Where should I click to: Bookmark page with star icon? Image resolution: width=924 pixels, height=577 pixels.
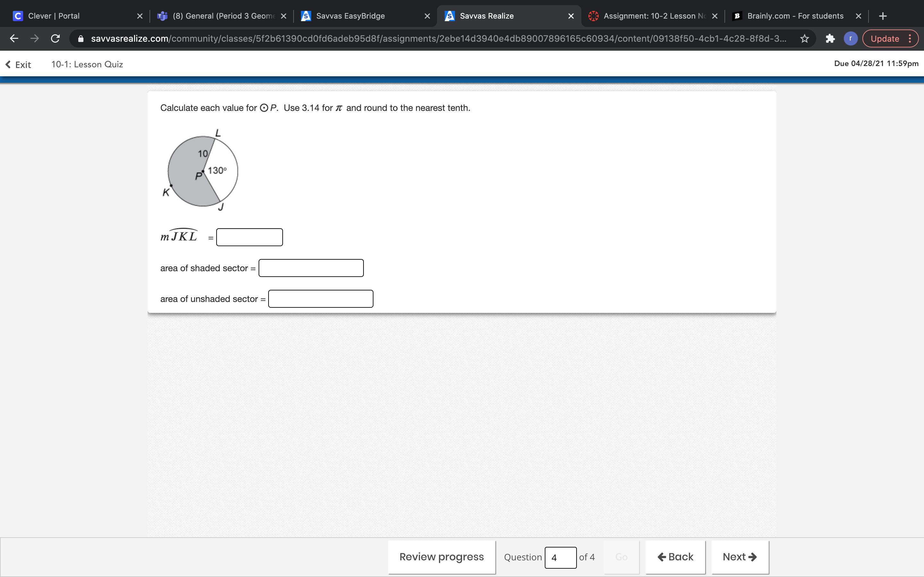point(805,38)
